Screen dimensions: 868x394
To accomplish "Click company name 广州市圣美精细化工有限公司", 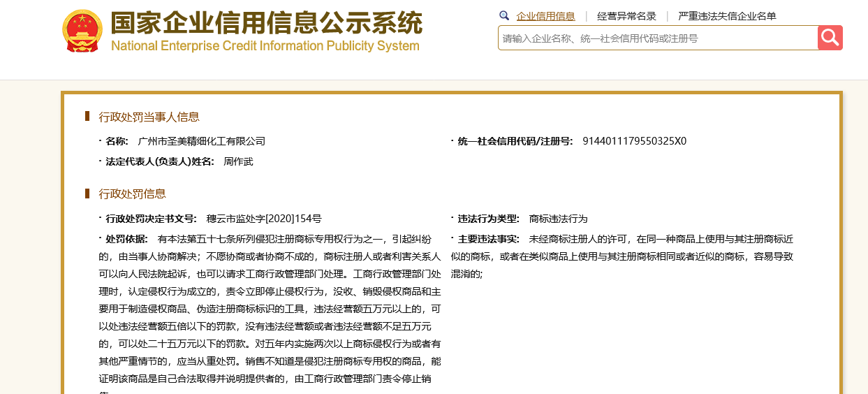I will click(x=202, y=141).
